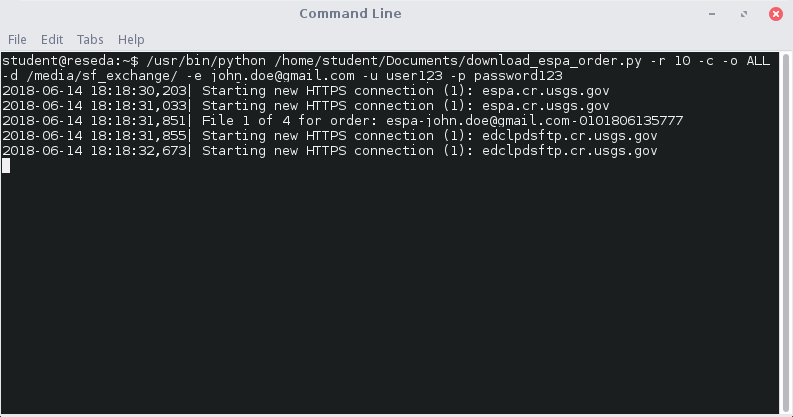The width and height of the screenshot is (793, 417).
Task: Open the Tabs menu
Action: click(x=90, y=39)
